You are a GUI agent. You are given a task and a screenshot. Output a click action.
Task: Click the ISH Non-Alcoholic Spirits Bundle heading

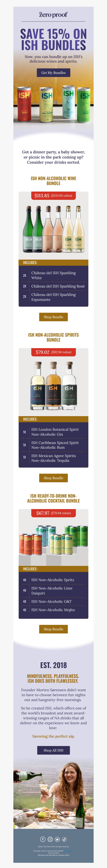click(x=53, y=337)
